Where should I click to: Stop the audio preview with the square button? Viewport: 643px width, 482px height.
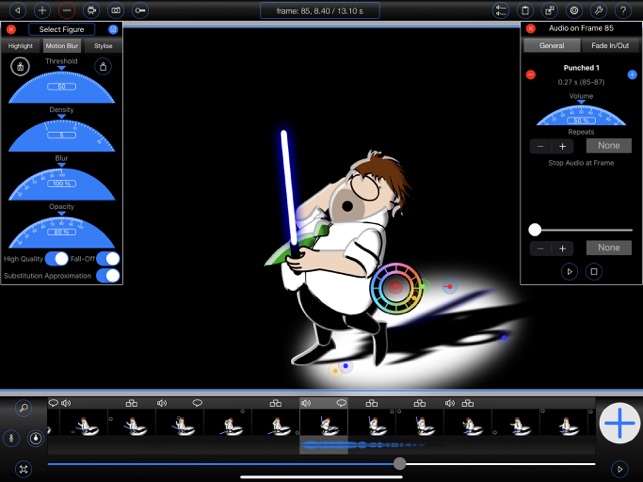coord(594,272)
